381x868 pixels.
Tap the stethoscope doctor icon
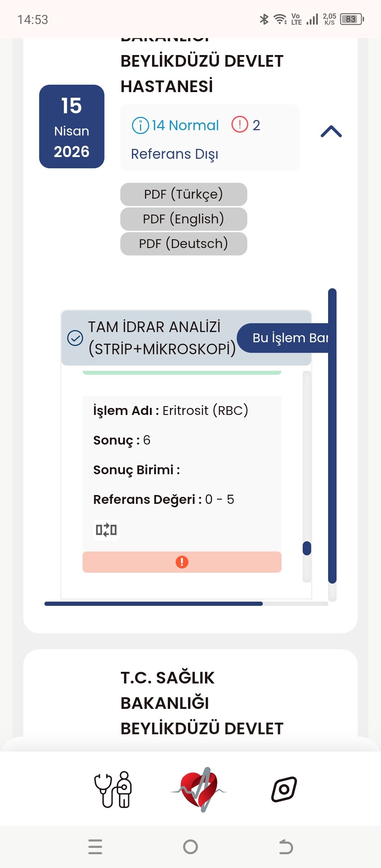[x=113, y=790]
